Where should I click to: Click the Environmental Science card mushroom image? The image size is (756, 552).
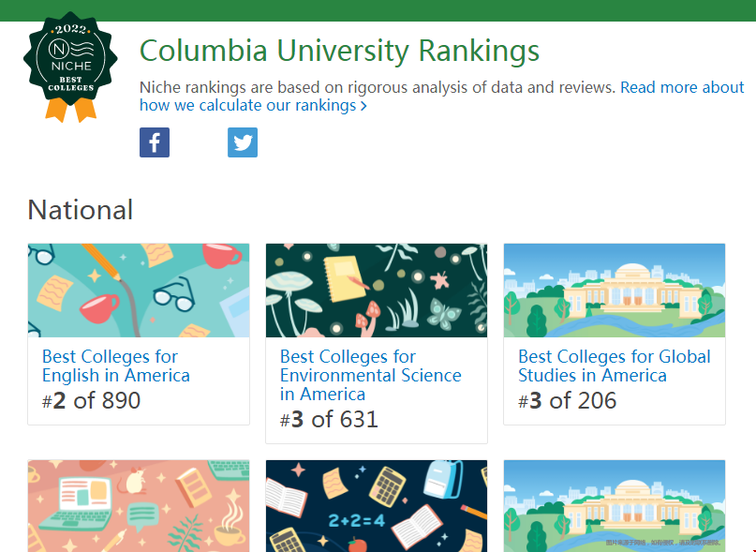[x=377, y=291]
